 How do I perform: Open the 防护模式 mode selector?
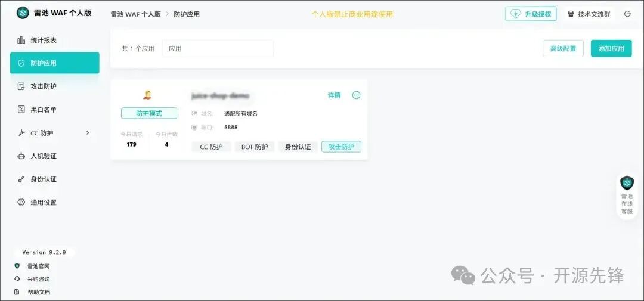point(149,113)
